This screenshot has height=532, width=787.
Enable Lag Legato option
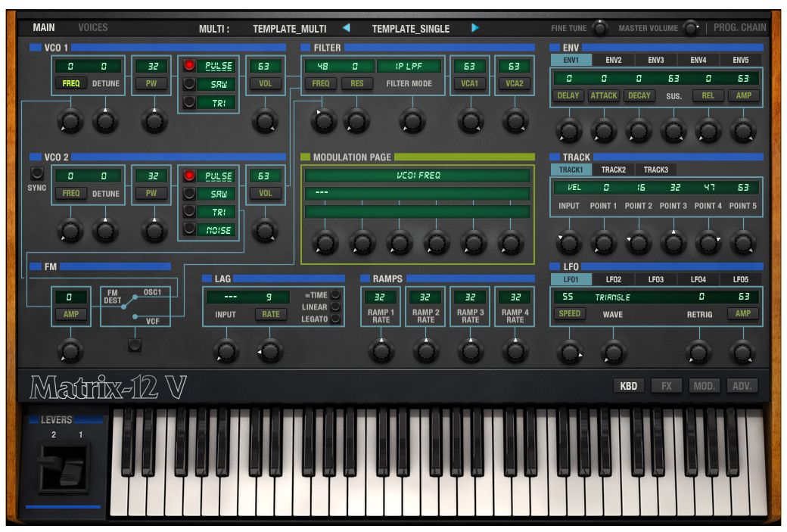[334, 318]
